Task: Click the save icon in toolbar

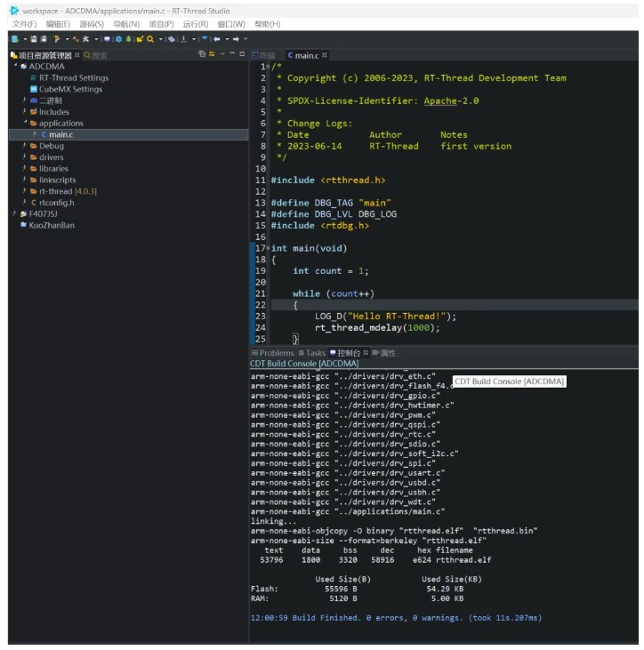Action: click(x=33, y=39)
